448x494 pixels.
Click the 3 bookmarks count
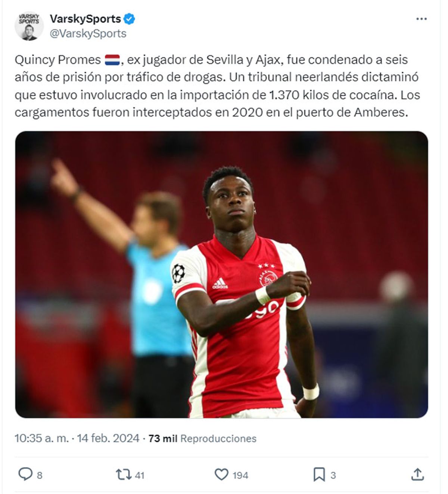click(x=333, y=475)
